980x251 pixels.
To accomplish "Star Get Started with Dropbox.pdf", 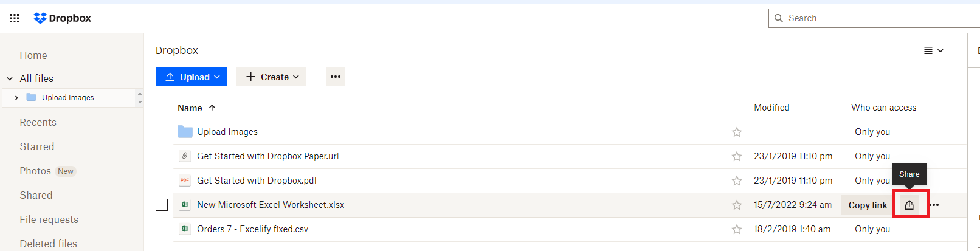I will [737, 181].
